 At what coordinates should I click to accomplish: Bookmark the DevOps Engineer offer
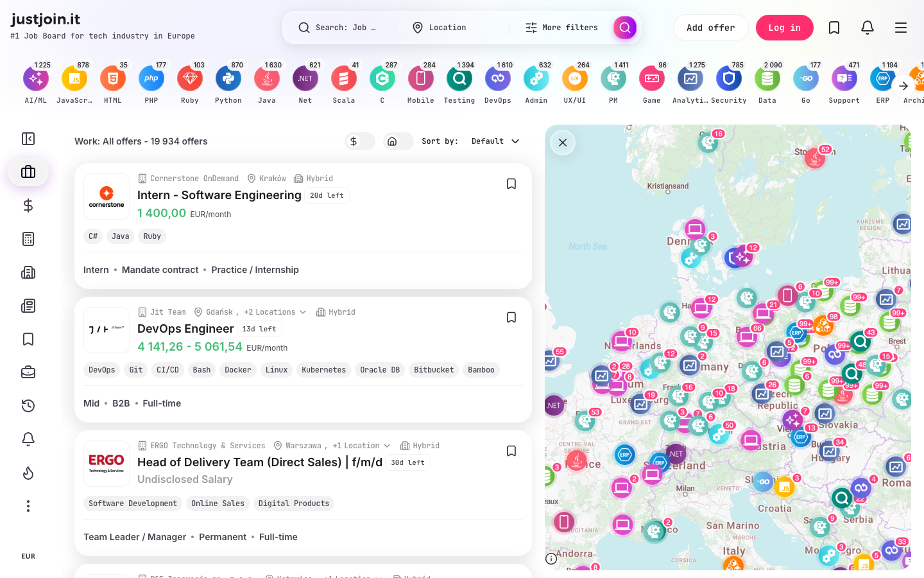tap(511, 317)
